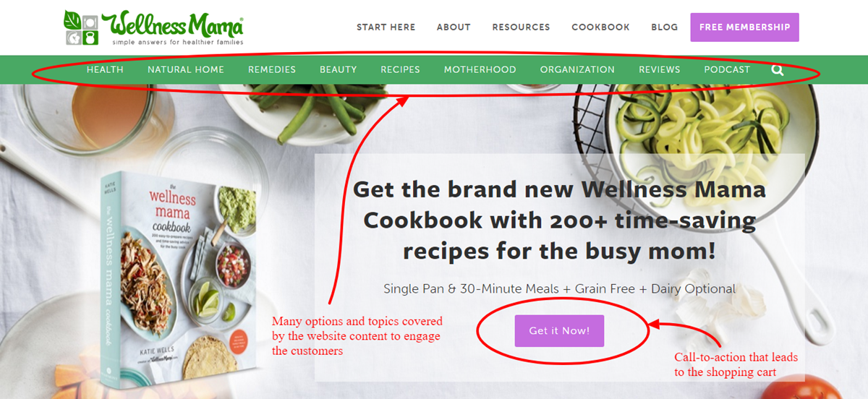Go to the About page
The image size is (868, 399).
pos(454,27)
